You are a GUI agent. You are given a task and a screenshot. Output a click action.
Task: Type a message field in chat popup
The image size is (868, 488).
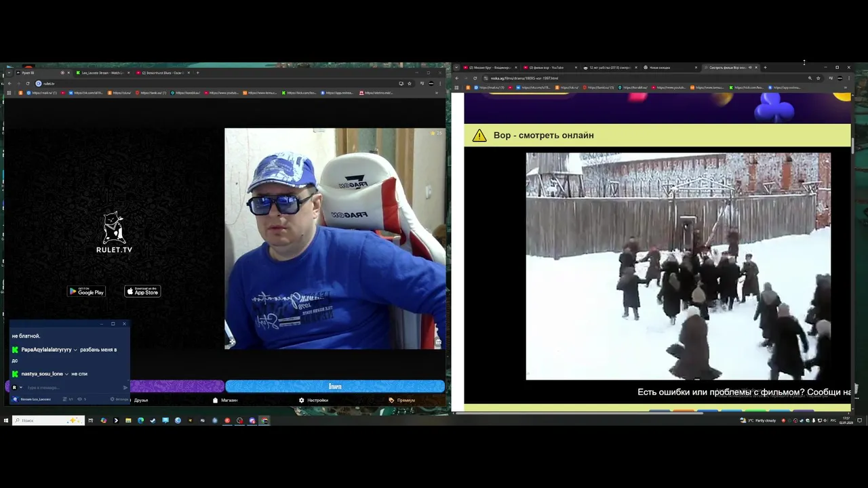[x=73, y=388]
